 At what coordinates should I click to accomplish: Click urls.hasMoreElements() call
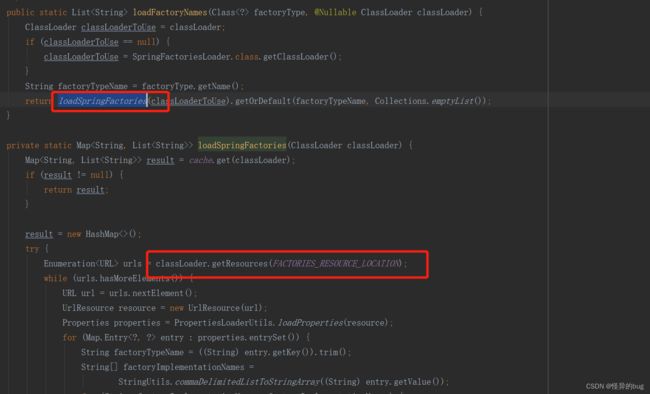(x=128, y=278)
